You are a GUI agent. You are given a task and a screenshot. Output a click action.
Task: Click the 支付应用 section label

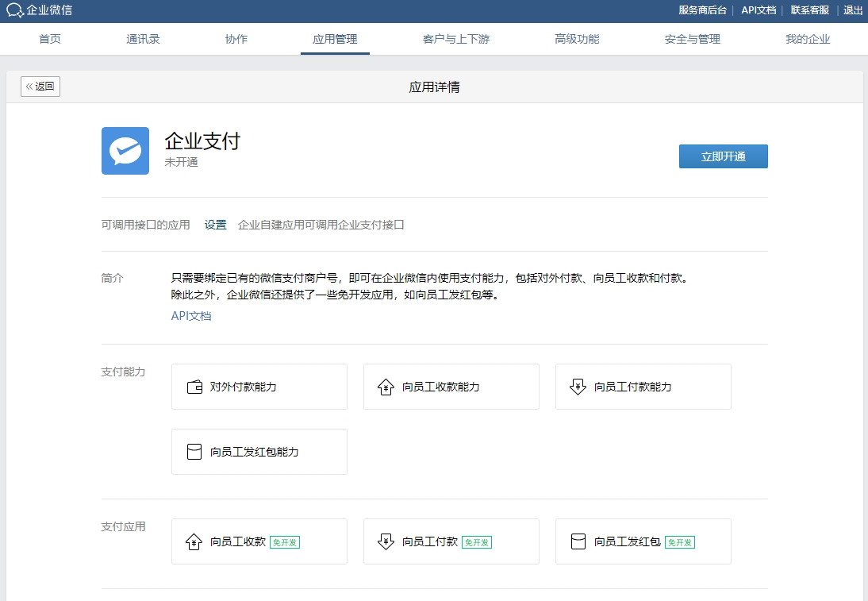[x=124, y=527]
